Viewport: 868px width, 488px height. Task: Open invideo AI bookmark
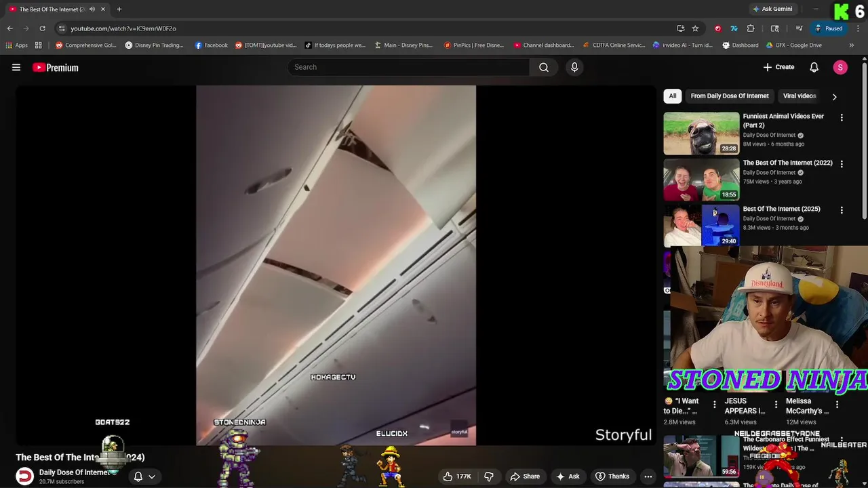682,45
